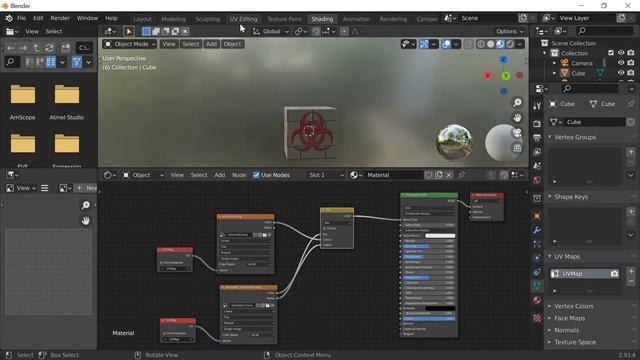Hide Collection in viewport via eye icon

621,53
